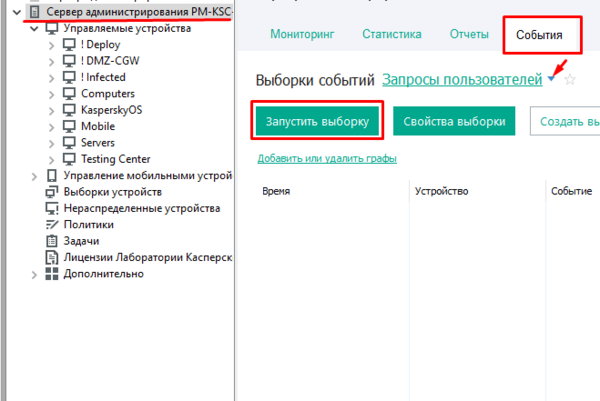Click the Выборки устройств icon
Image resolution: width=600 pixels, height=401 pixels.
[52, 192]
